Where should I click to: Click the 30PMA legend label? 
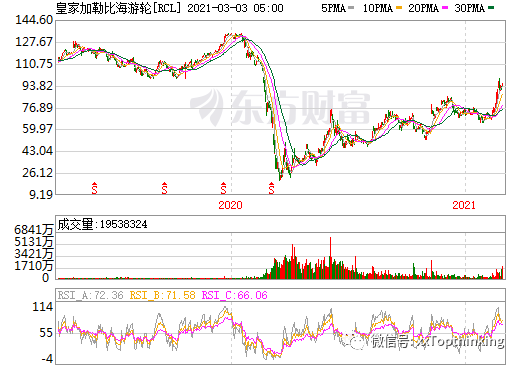pos(469,8)
